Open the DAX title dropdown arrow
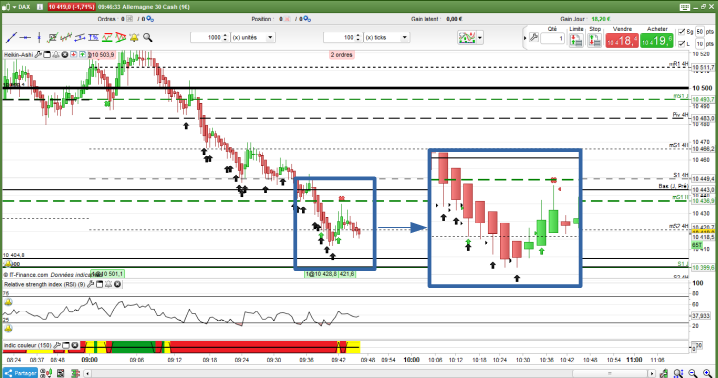The height and width of the screenshot is (378, 718). (14, 7)
